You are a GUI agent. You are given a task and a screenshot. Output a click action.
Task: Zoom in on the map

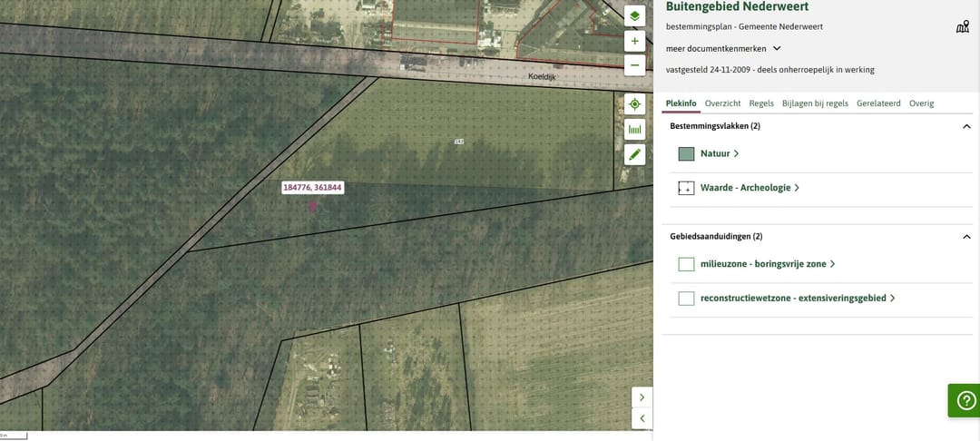click(634, 41)
